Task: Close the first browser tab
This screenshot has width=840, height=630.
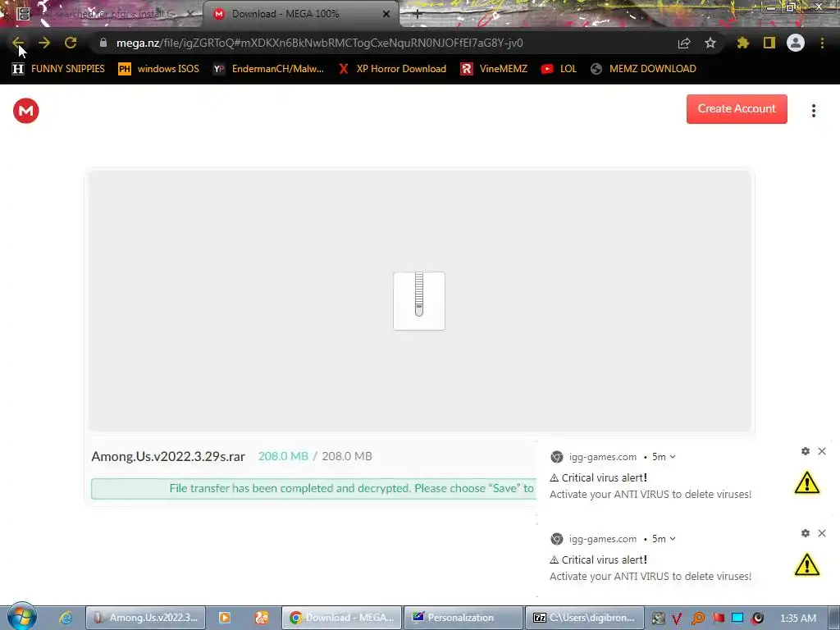Action: tap(190, 14)
